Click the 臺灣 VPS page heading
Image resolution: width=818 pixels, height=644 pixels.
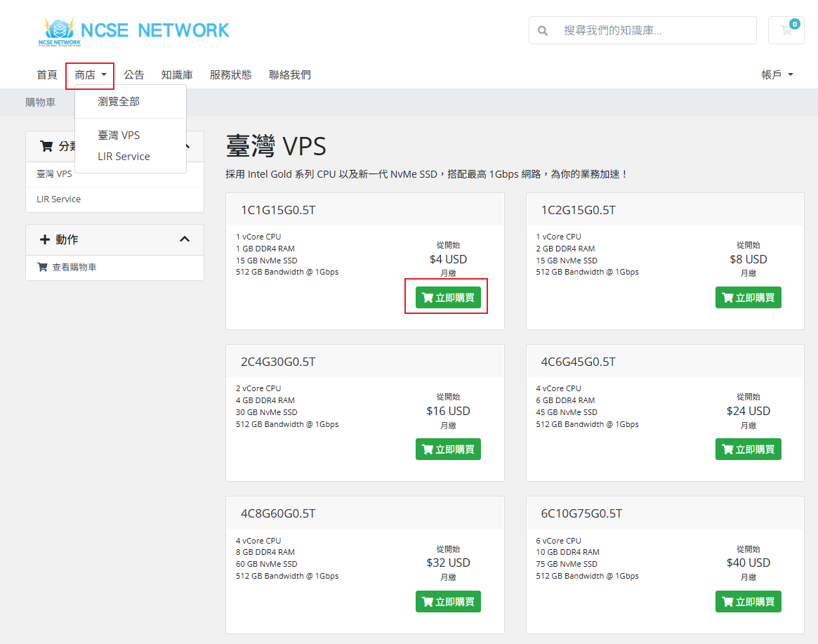tap(276, 145)
